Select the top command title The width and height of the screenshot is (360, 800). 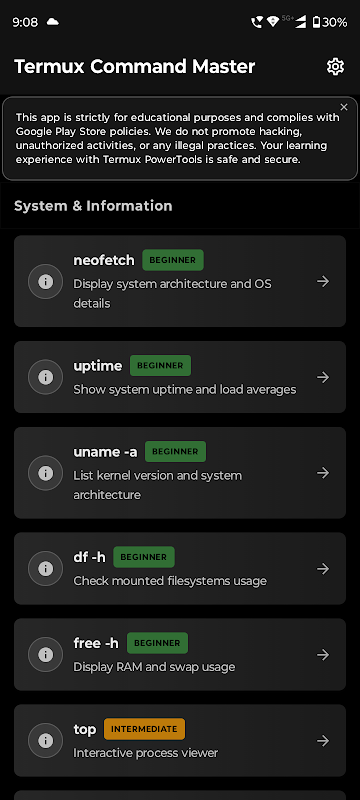[85, 730]
